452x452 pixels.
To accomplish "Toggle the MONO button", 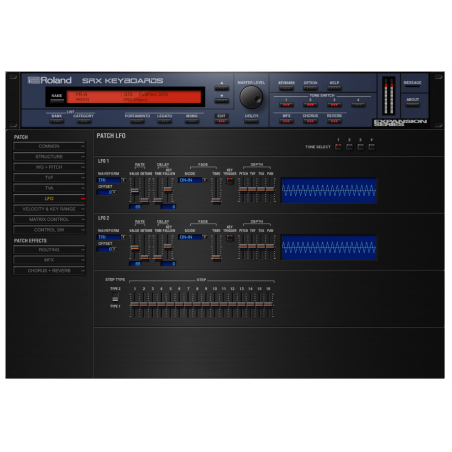I will (x=192, y=121).
